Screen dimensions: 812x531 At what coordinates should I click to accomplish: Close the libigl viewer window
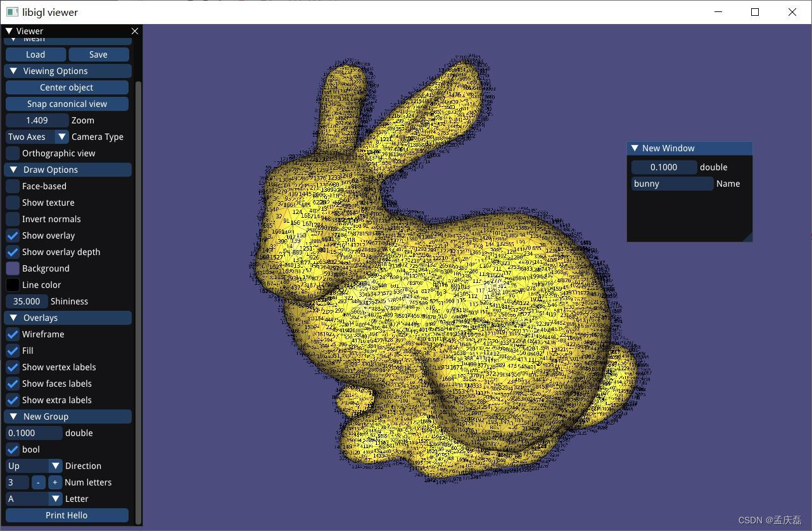792,12
